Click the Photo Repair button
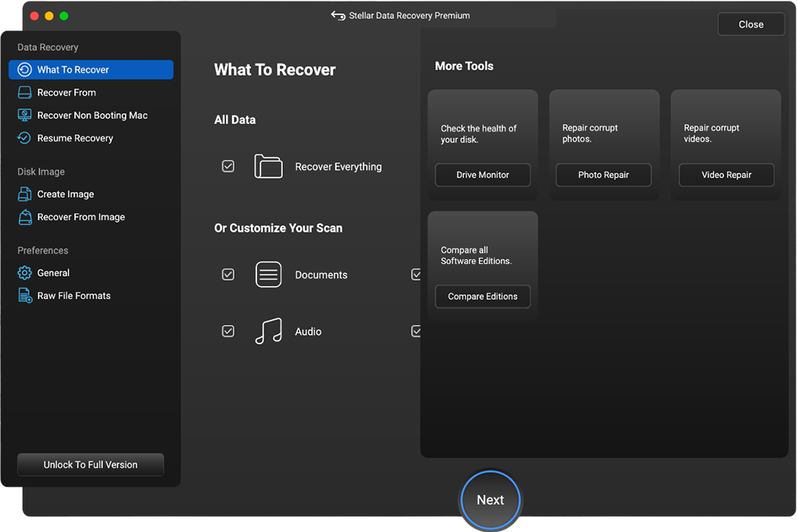Viewport: 797px width, 532px height. 603,175
